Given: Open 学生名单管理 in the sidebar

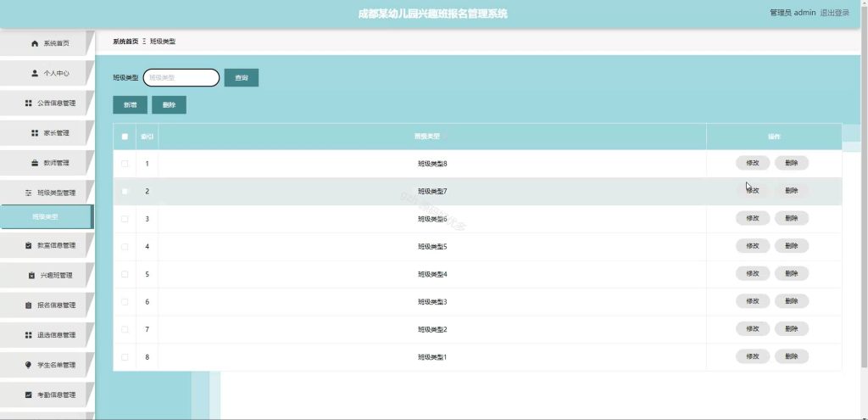Looking at the screenshot, I should pyautogui.click(x=47, y=365).
